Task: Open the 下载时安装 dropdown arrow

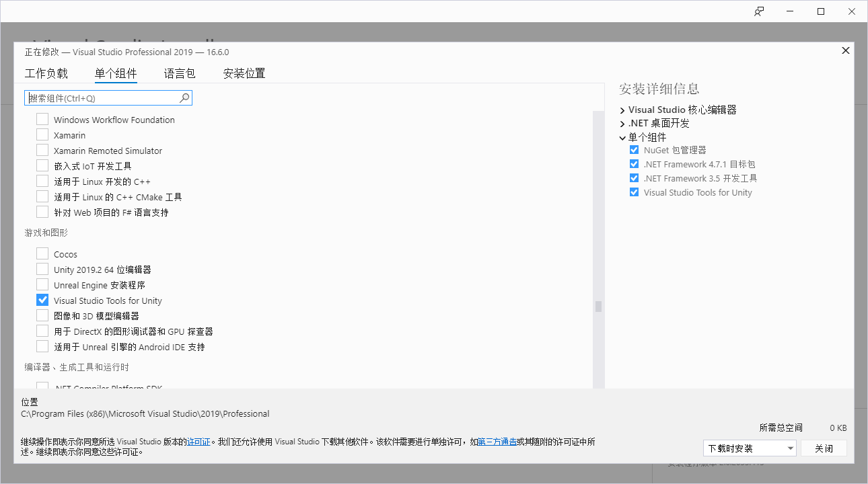Action: tap(790, 448)
